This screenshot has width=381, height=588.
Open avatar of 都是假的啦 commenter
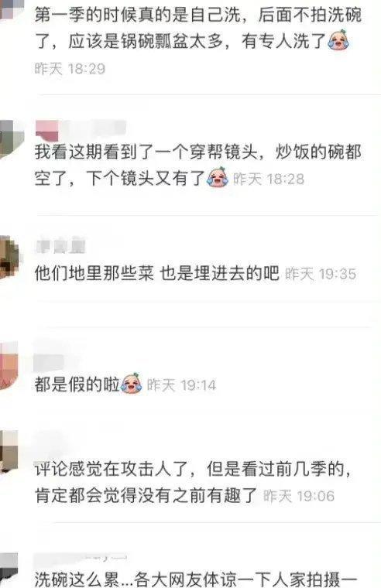click(x=9, y=366)
